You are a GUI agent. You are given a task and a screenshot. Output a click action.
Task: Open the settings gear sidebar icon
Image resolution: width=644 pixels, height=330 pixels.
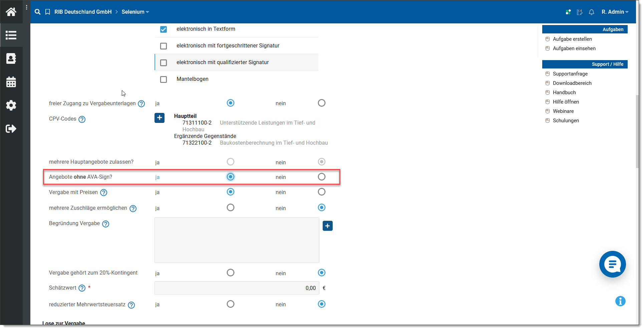tap(11, 105)
